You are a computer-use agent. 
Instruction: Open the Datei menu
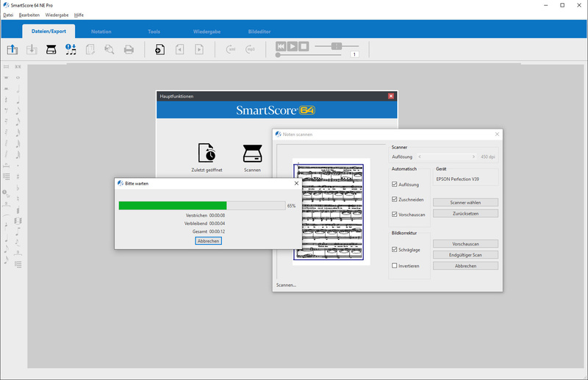click(x=8, y=15)
